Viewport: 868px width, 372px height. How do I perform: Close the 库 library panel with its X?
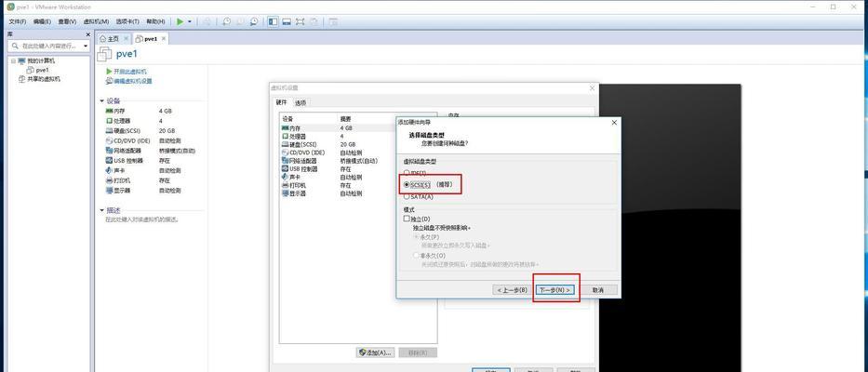(x=87, y=34)
